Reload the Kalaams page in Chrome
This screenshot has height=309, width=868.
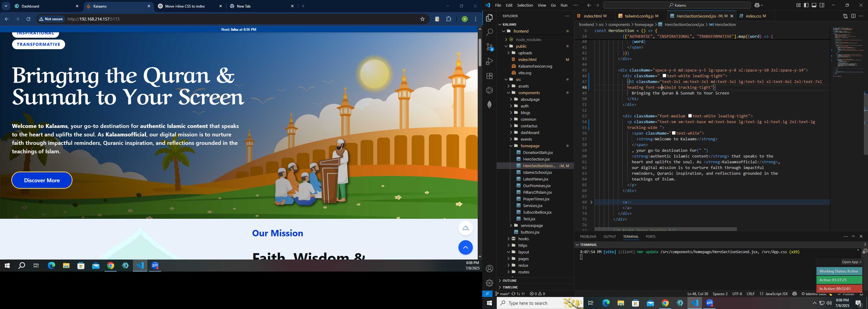click(x=29, y=19)
